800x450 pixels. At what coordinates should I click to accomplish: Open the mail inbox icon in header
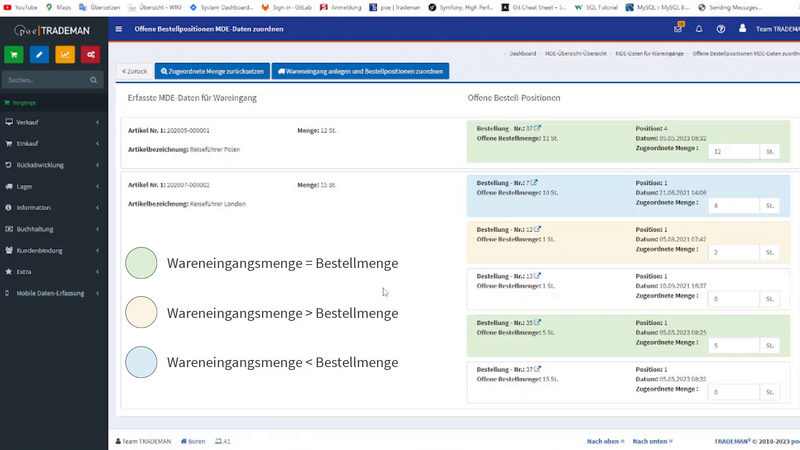[678, 29]
